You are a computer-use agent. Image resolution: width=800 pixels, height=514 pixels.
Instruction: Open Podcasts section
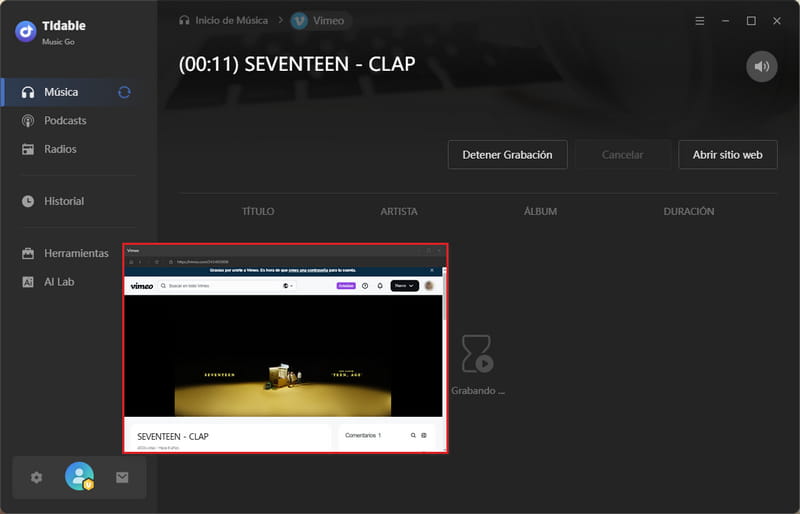click(65, 121)
